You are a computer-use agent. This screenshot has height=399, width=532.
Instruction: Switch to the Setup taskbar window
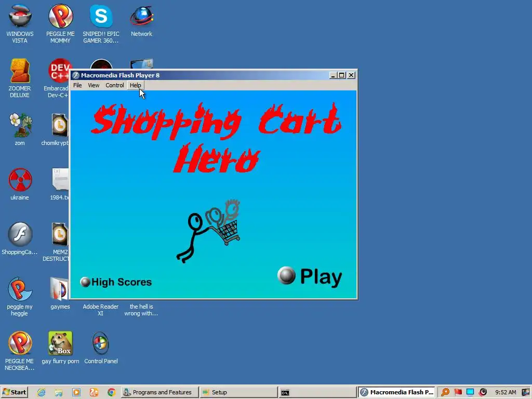pyautogui.click(x=238, y=392)
